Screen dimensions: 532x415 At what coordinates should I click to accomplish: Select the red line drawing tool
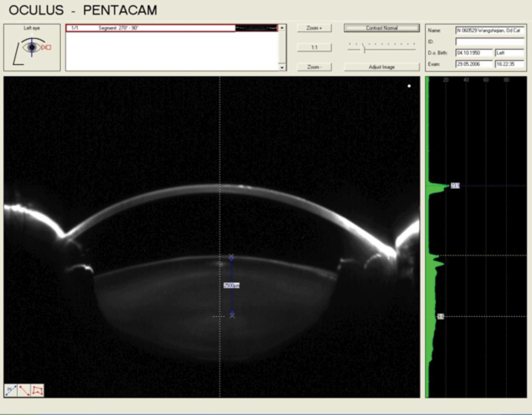[24, 391]
